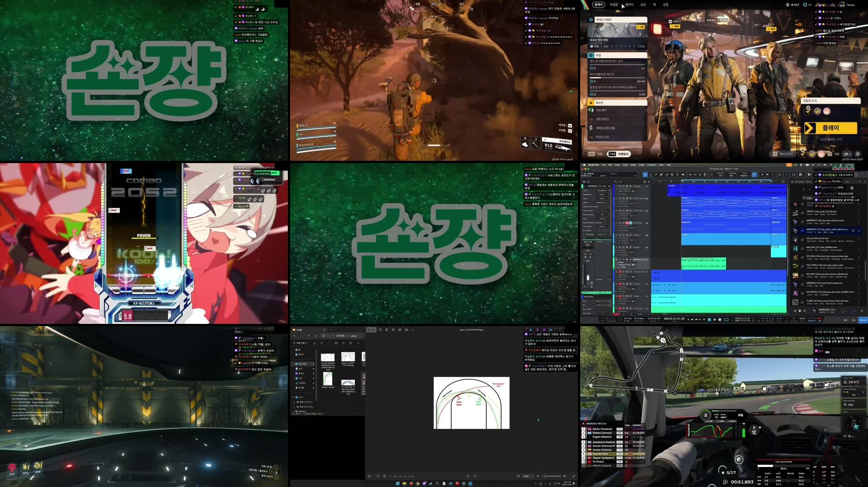Enable the metronome icon in the transport bar
Screen dimensions: 868x487
(773, 319)
